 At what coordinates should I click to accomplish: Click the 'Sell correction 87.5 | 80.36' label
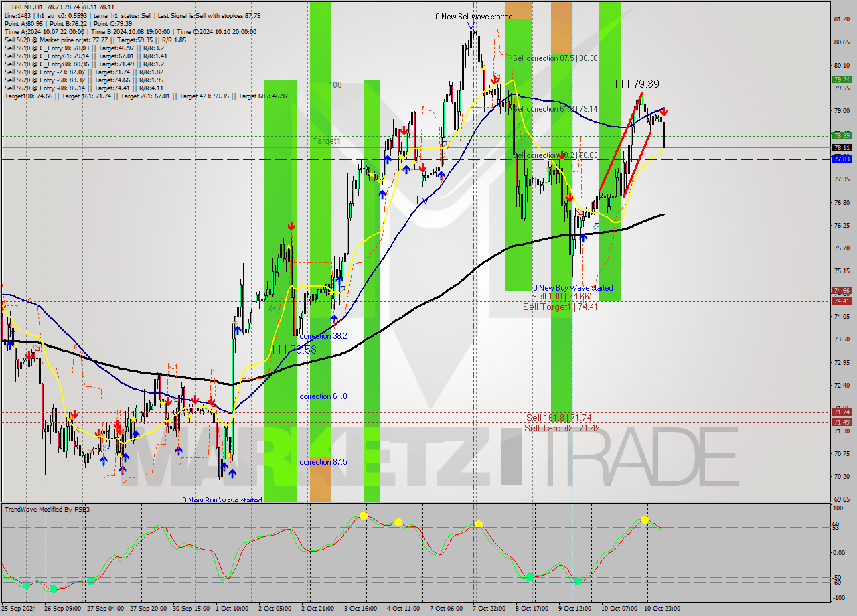tap(555, 58)
